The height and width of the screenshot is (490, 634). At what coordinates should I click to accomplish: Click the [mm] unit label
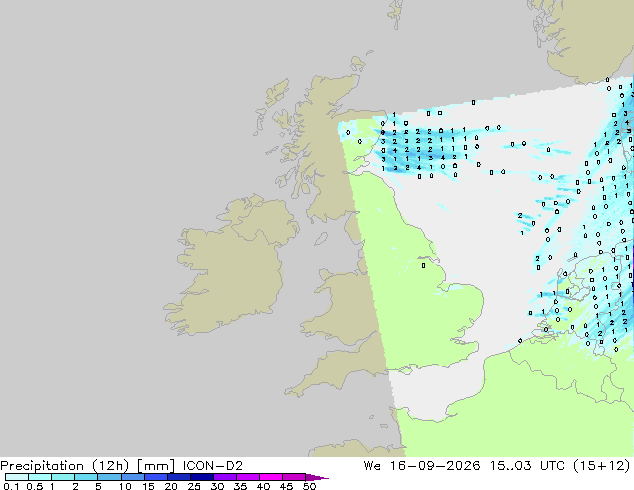click(156, 466)
